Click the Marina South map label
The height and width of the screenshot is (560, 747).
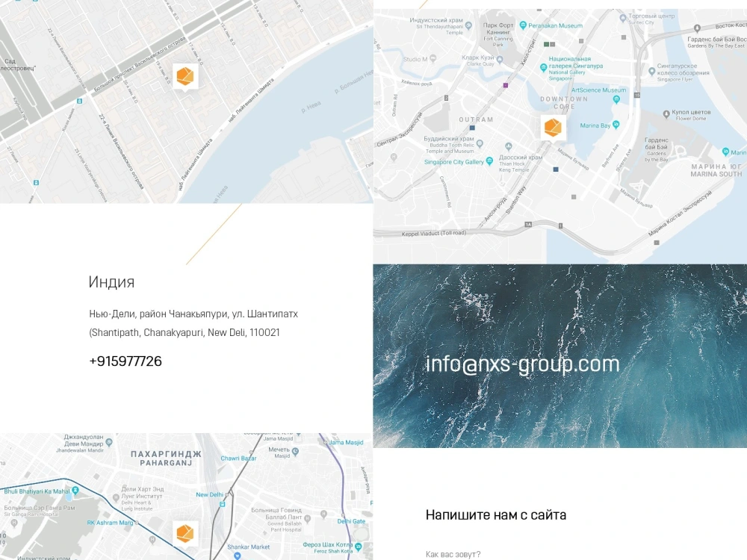[x=716, y=170]
